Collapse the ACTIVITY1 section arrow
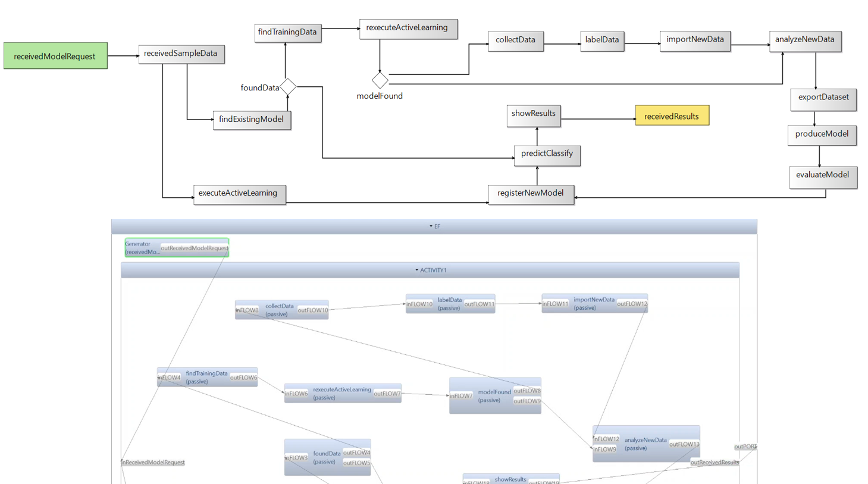This screenshot has width=868, height=484. click(x=416, y=271)
